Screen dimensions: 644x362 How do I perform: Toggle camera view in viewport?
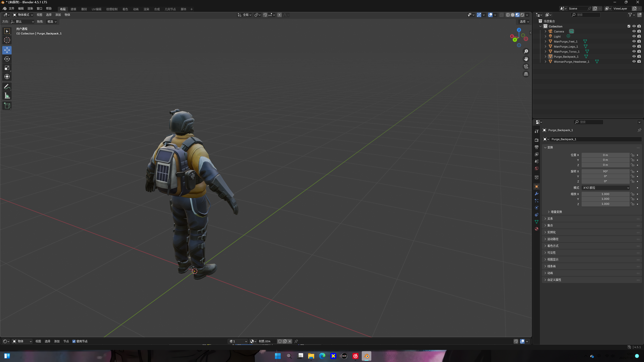pos(526,66)
